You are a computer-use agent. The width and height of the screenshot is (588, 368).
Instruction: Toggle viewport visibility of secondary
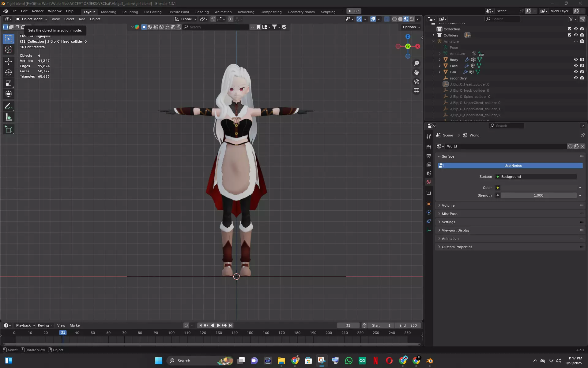576,78
